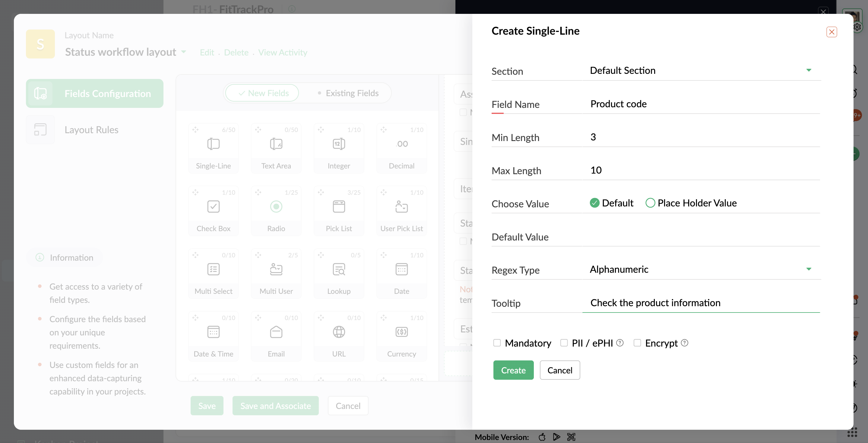Enable the PII / ePHI checkbox
The height and width of the screenshot is (443, 868).
564,343
